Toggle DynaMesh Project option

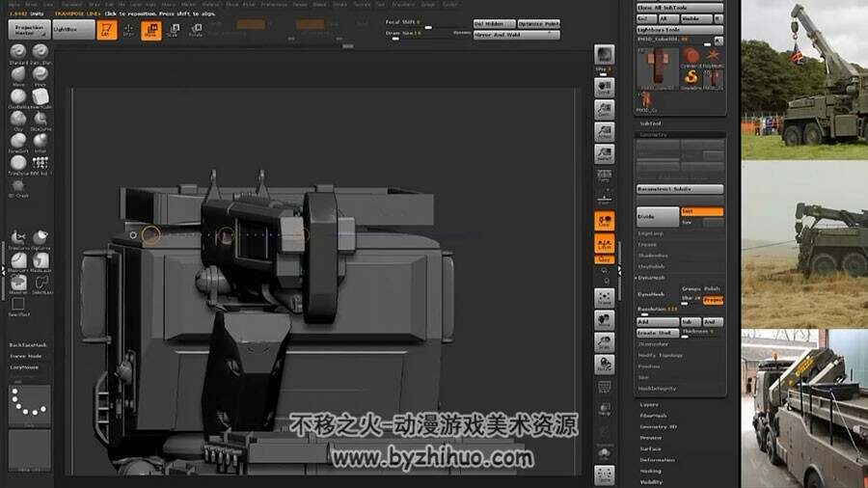[x=713, y=300]
